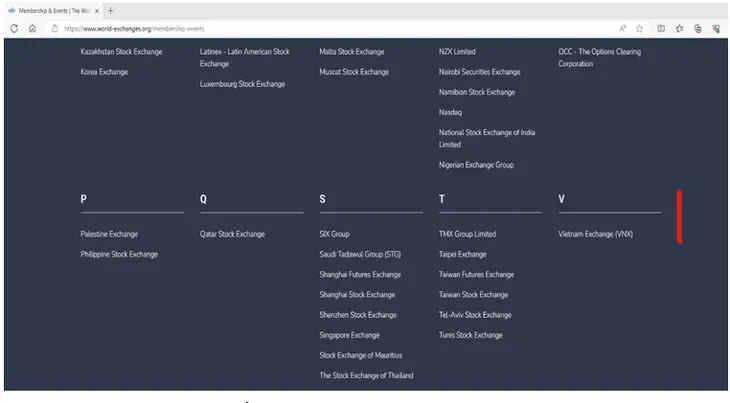
Task: Open the collections icon
Action: (x=698, y=29)
